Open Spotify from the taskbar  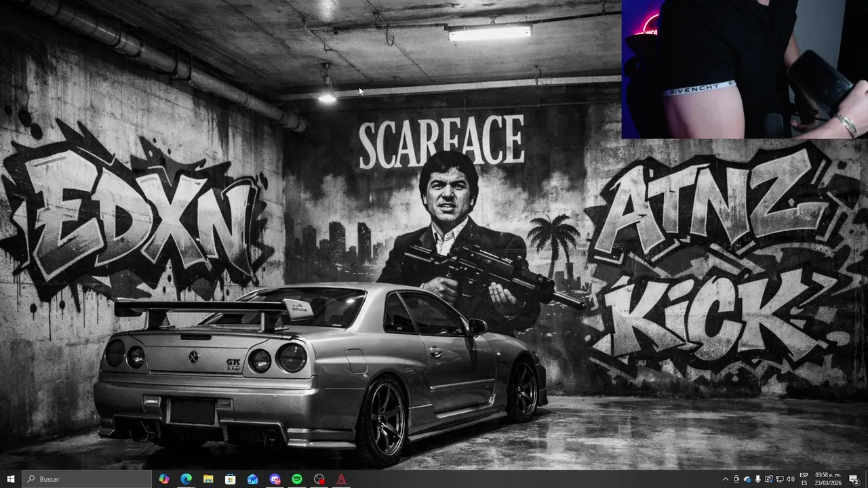point(297,479)
